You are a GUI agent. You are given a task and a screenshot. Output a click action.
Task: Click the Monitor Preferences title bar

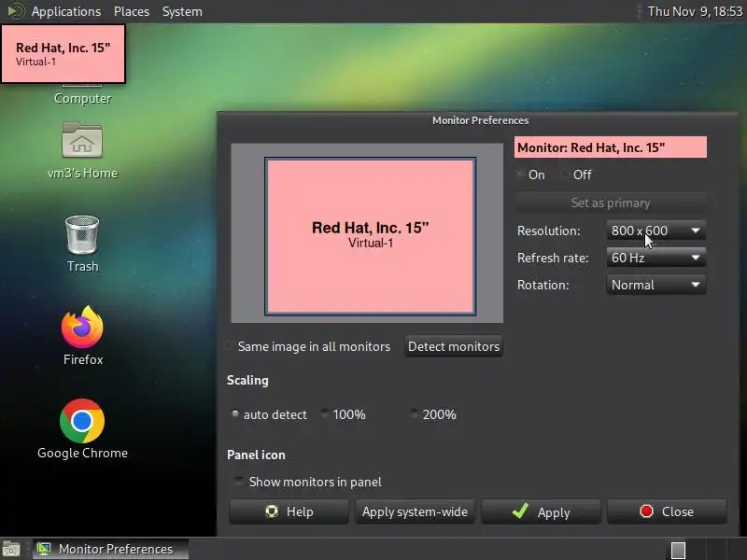(x=477, y=120)
